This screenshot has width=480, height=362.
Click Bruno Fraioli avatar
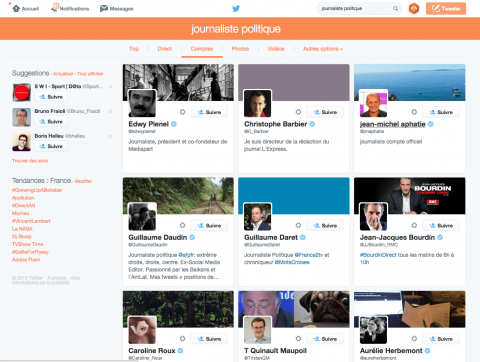(x=22, y=117)
